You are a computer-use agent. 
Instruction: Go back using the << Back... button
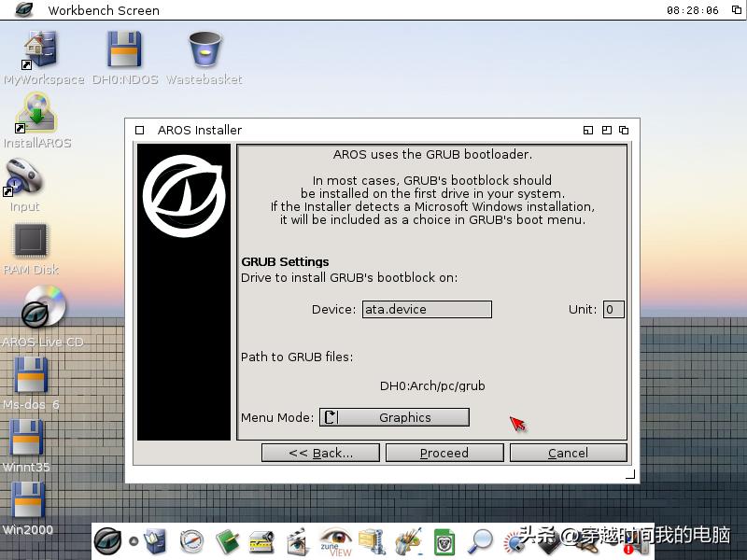[x=320, y=453]
